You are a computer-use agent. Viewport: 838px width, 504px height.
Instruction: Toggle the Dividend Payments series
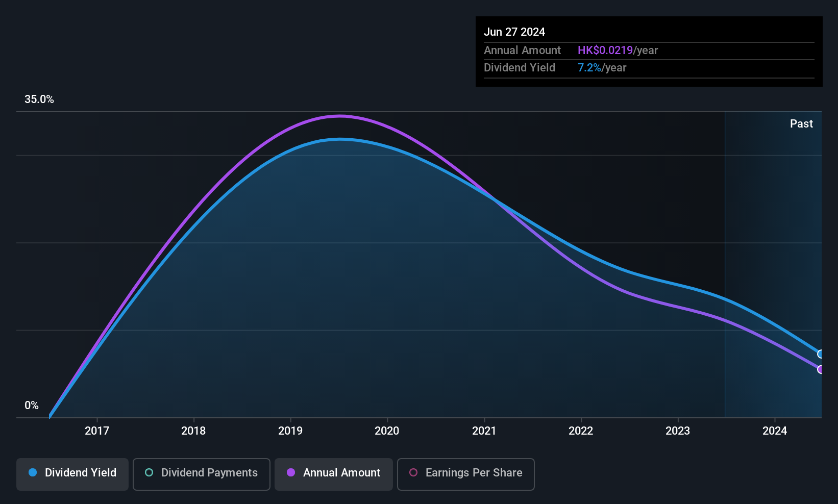(x=202, y=474)
